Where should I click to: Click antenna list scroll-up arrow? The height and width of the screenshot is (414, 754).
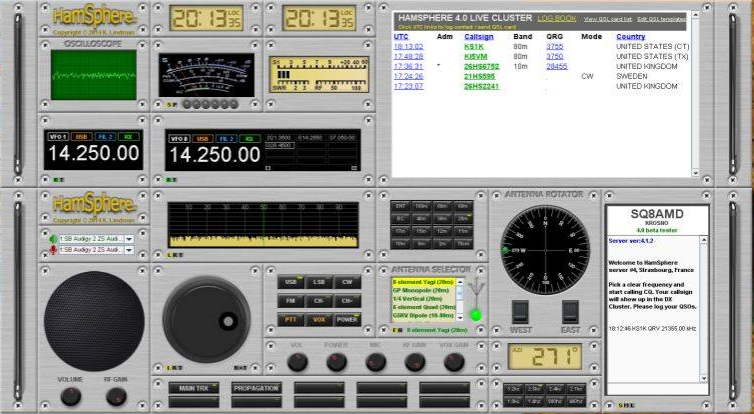pos(460,282)
